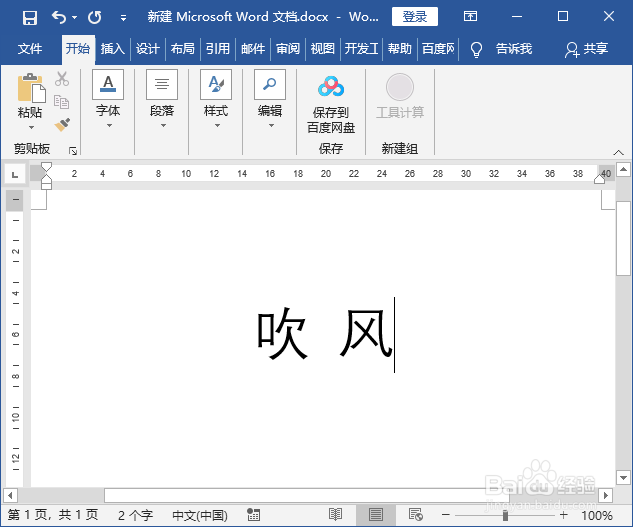633x527 pixels.
Task: Click the character 吹 in the document
Action: coord(282,333)
